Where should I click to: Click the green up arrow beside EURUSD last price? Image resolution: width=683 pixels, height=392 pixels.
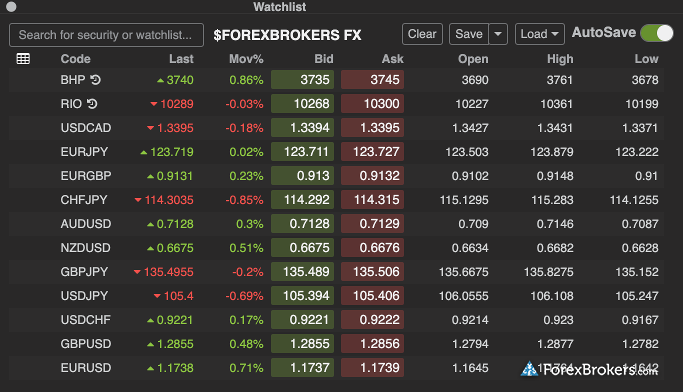coord(151,368)
